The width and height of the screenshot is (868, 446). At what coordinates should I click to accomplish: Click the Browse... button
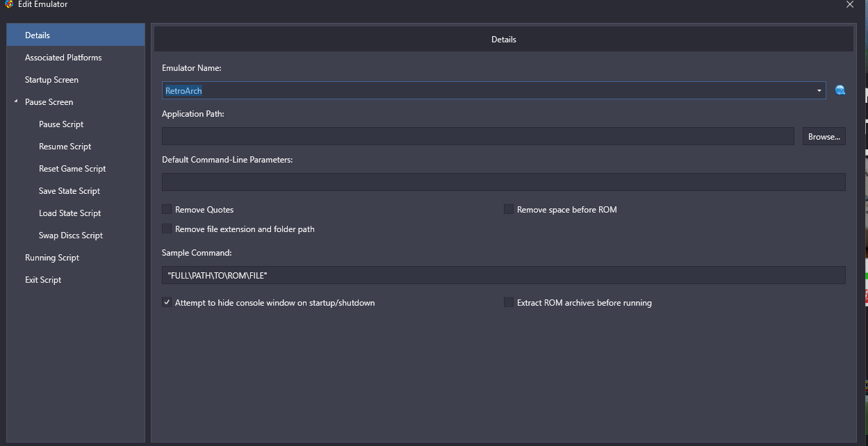click(824, 136)
